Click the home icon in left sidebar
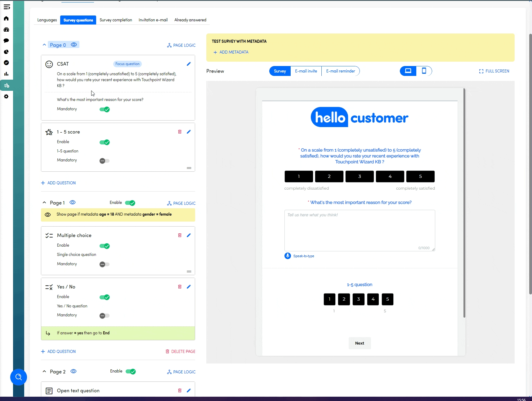The height and width of the screenshot is (401, 532). point(6,19)
